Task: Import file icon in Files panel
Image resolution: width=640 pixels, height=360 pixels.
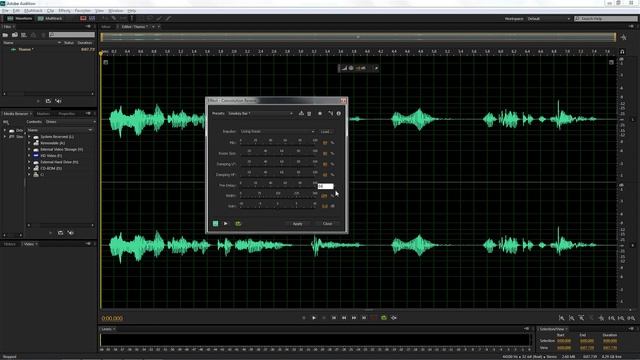Action: 15,35
